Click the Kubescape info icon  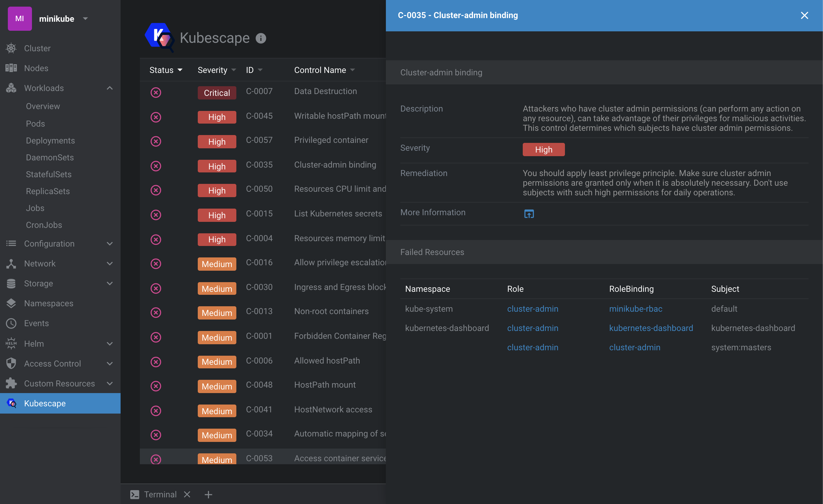(260, 38)
